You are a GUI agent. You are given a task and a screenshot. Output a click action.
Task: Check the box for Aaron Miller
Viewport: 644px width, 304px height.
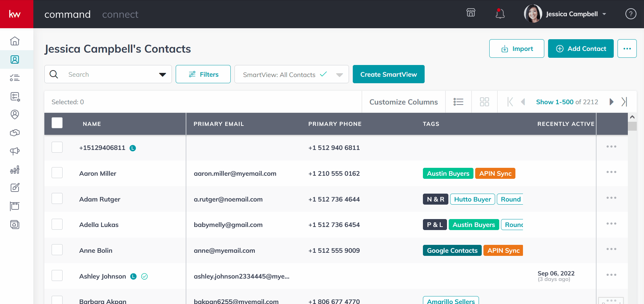coord(57,173)
